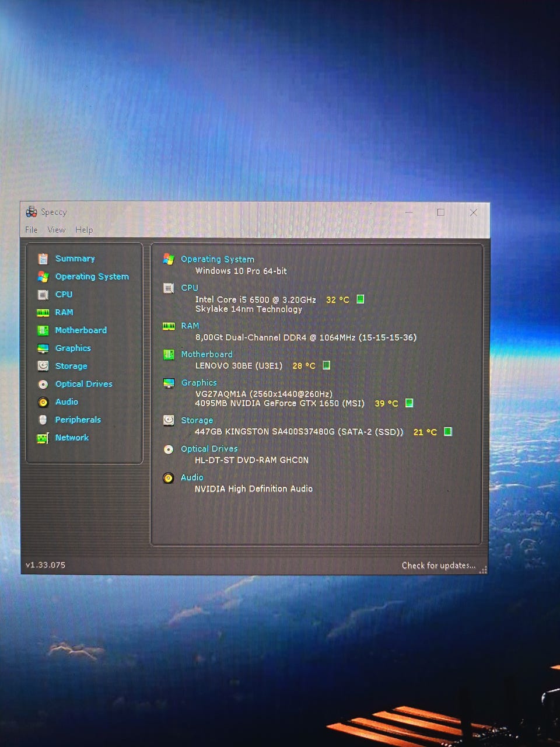This screenshot has height=747, width=560.
Task: Show the Storage section in sidebar
Action: click(71, 366)
